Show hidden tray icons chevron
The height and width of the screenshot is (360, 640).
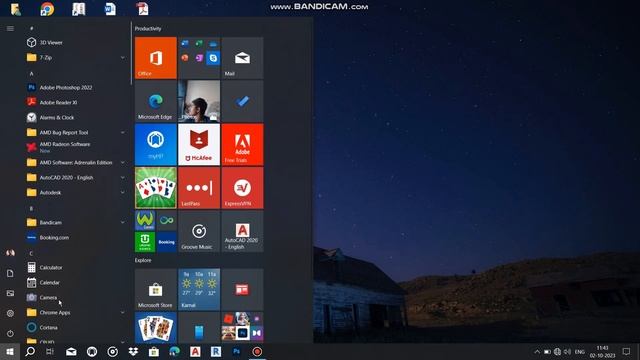537,352
